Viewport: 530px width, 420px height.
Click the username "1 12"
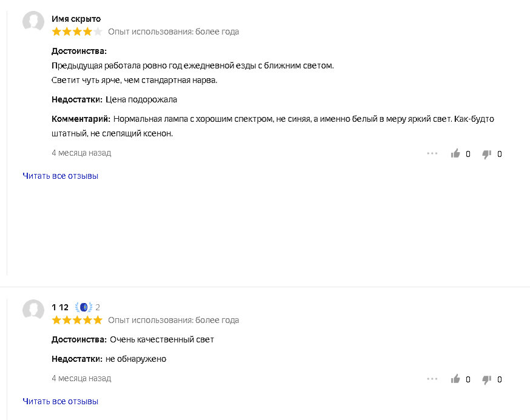[60, 307]
